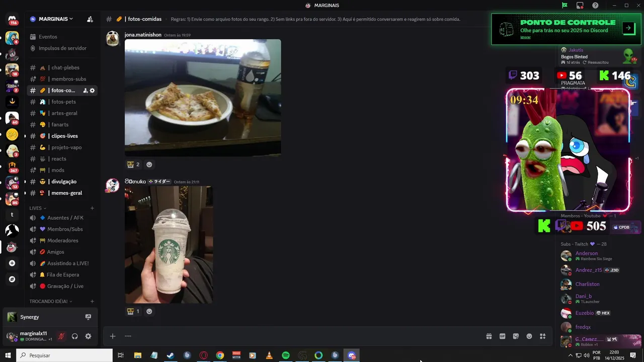Open the apps launcher icon in message bar
This screenshot has width=644, height=362.
[x=543, y=336]
